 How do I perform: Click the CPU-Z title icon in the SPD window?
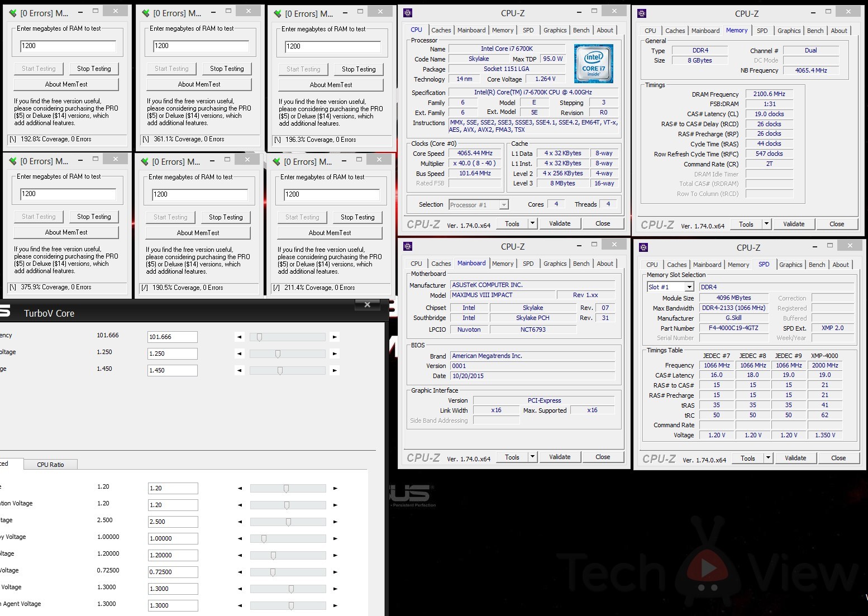pyautogui.click(x=643, y=247)
